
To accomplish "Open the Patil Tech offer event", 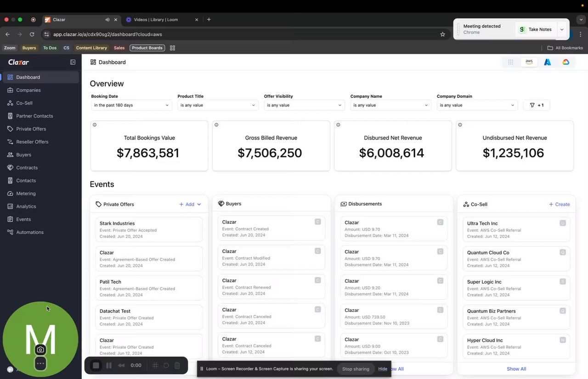I will point(149,288).
